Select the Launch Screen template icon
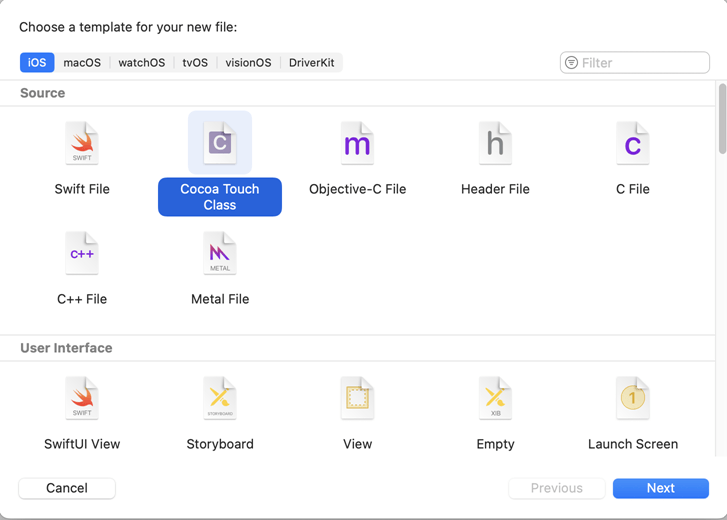This screenshot has width=727, height=520. click(x=632, y=399)
